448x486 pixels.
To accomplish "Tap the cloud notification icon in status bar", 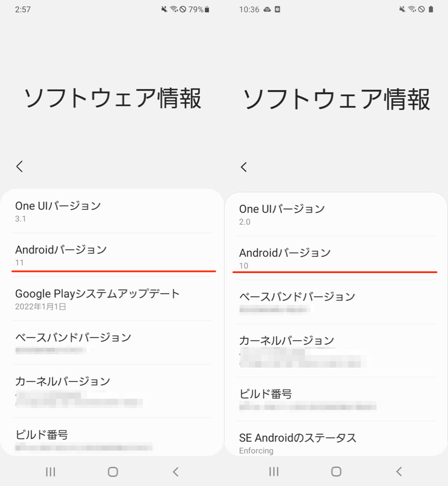I will tap(268, 10).
